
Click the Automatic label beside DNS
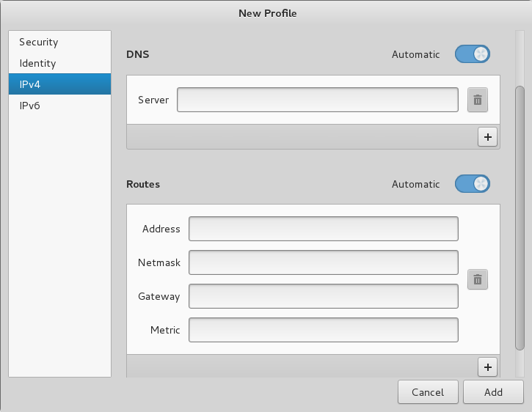pos(415,54)
